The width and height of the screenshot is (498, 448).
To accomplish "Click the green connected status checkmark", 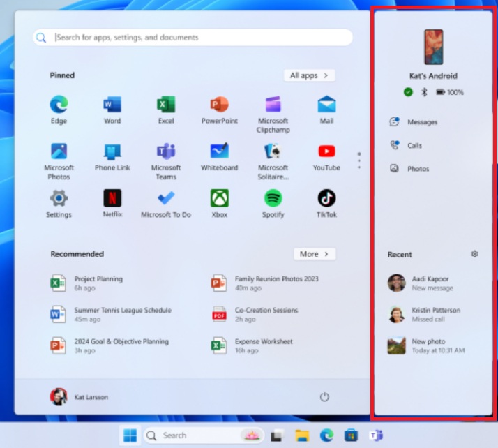I will tap(408, 92).
